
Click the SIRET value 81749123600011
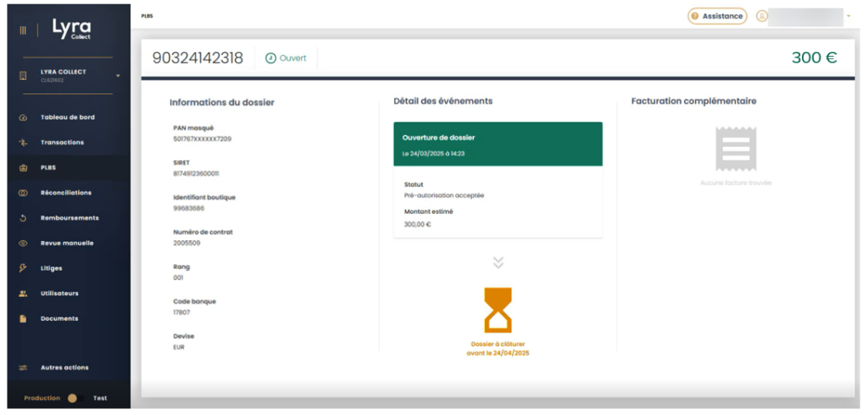click(196, 174)
